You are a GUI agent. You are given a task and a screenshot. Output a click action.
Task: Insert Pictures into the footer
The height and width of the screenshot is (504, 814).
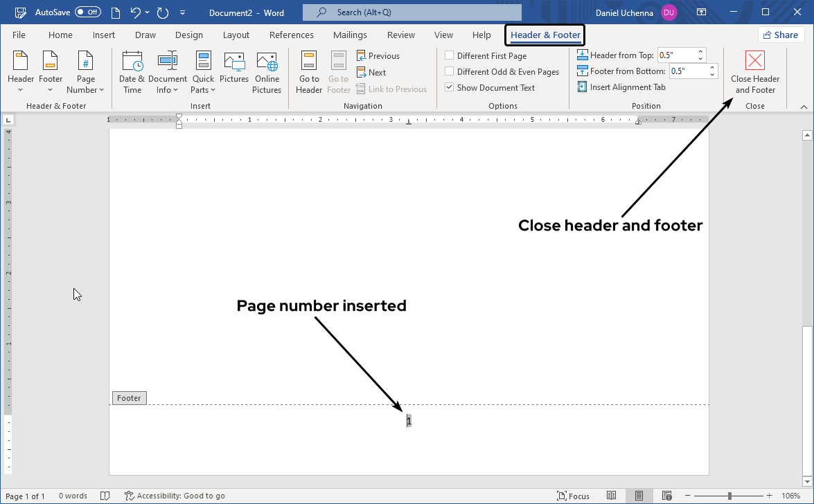pyautogui.click(x=233, y=71)
